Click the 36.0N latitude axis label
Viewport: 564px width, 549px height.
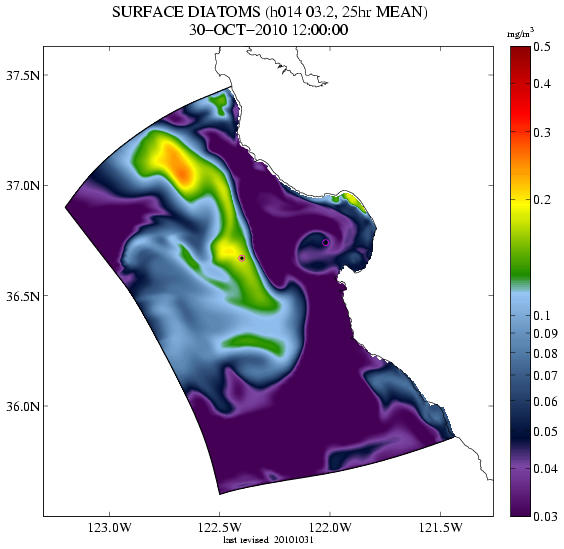[x=23, y=406]
